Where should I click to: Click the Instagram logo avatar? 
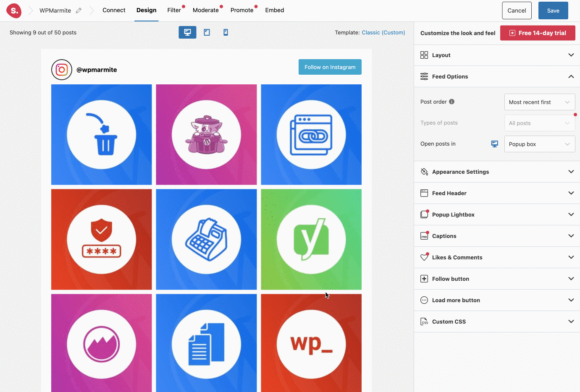pos(62,70)
